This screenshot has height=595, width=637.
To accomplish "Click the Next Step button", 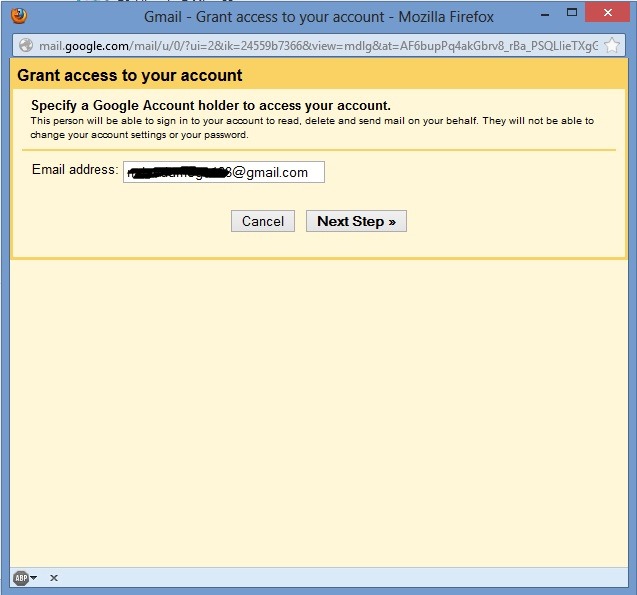I will pos(356,221).
